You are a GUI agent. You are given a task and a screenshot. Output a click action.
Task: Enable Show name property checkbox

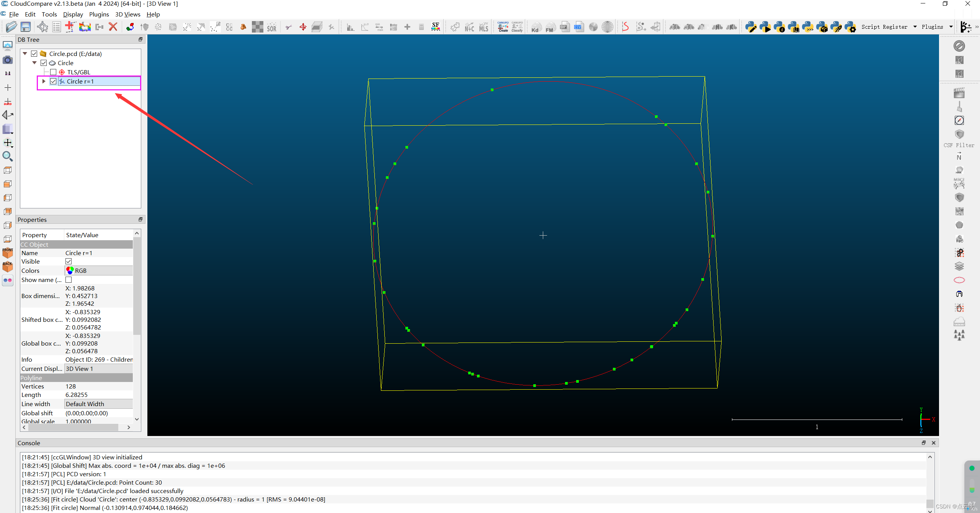coord(69,280)
